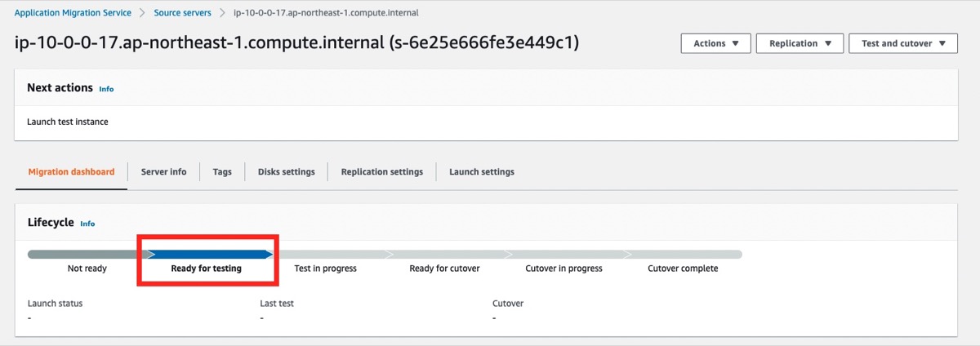Switch to Disks settings tab
Viewport: 980px width, 346px height.
coord(286,172)
